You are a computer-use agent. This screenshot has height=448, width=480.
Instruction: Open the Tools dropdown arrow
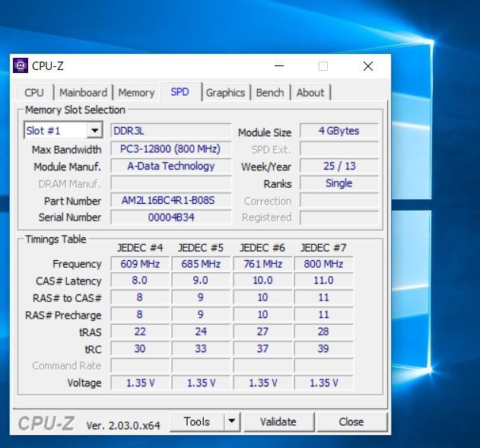click(x=231, y=421)
